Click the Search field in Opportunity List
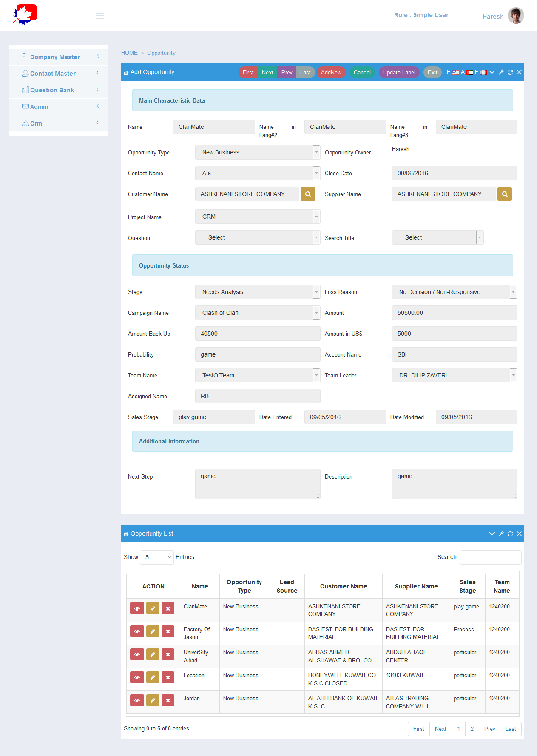The image size is (537, 756). pos(490,557)
